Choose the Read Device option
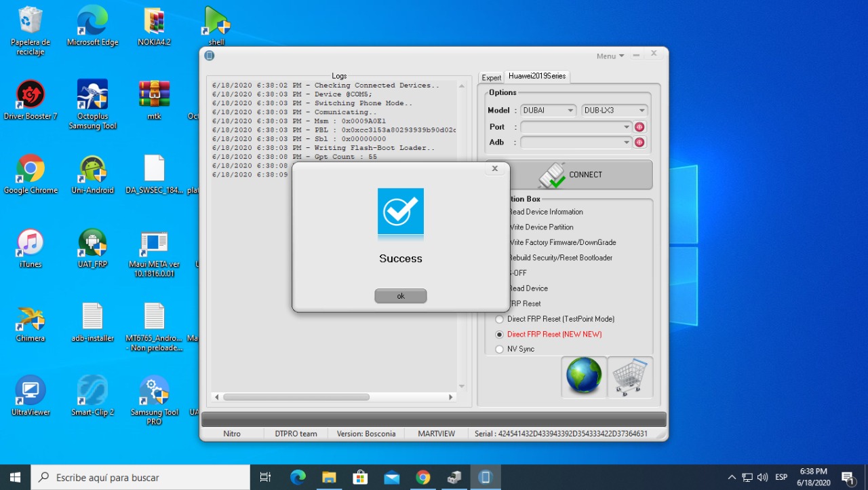Image resolution: width=868 pixels, height=490 pixels. 528,288
